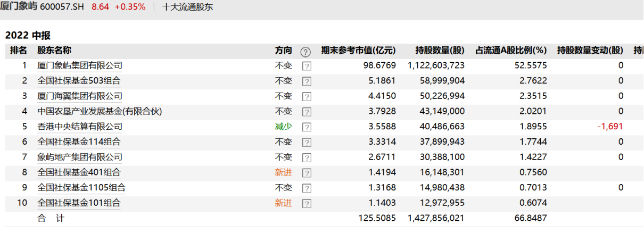Click the percentage cell 2.3515
This screenshot has height=233, width=644.
[533, 96]
